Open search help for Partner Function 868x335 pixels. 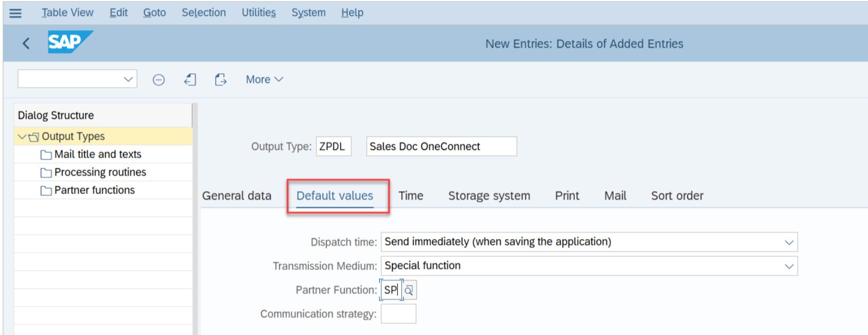pos(409,290)
